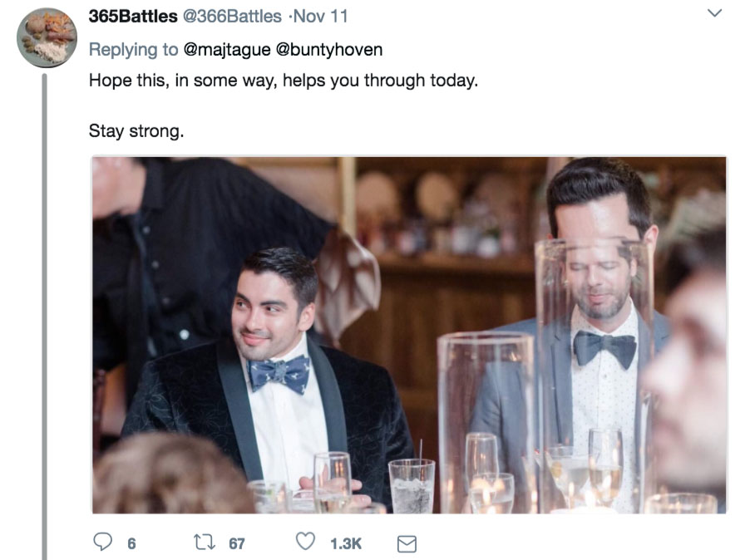The image size is (755, 560).
Task: Like the tweet with the heart icon
Action: 307,543
